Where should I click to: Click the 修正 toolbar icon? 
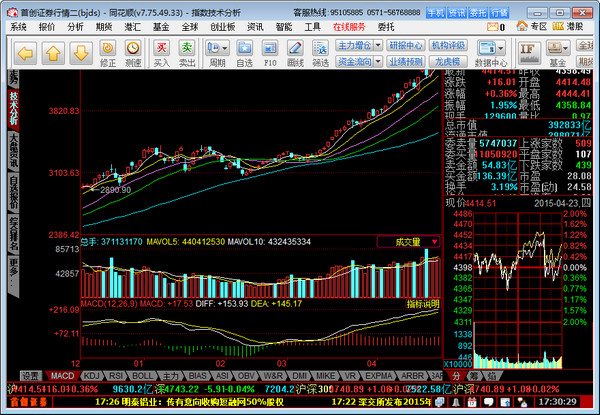coord(108,51)
